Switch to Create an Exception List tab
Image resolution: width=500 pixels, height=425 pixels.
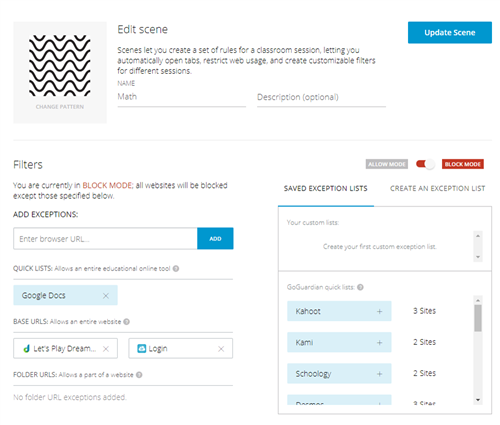pyautogui.click(x=437, y=189)
